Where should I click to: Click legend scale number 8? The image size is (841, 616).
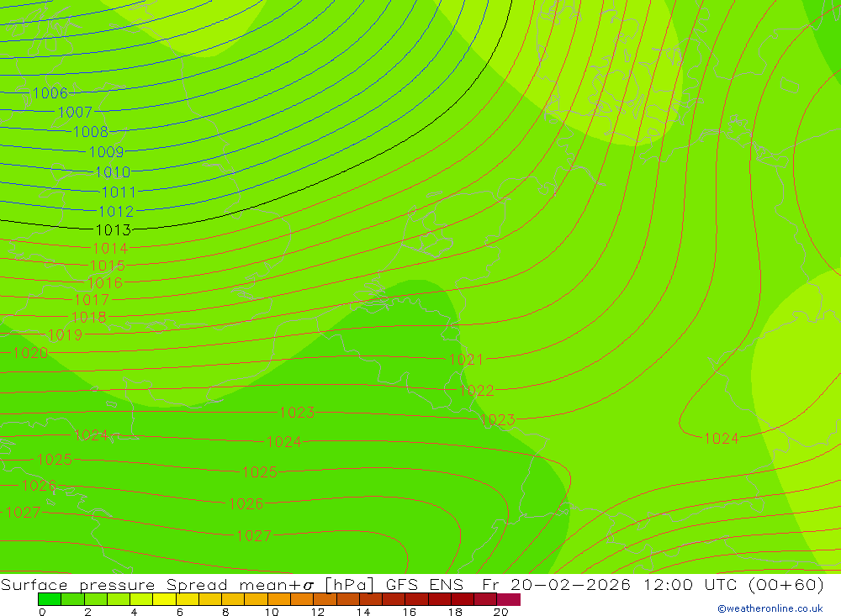coord(225,612)
